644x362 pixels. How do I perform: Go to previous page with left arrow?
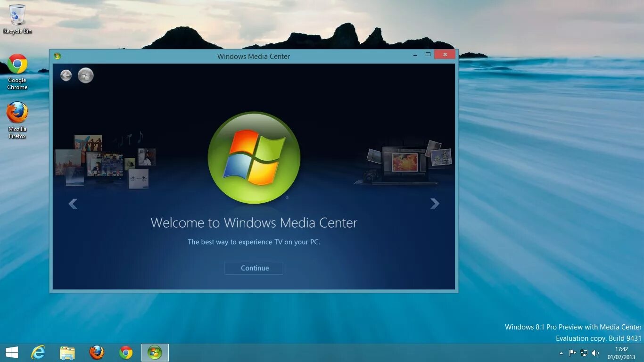click(73, 204)
